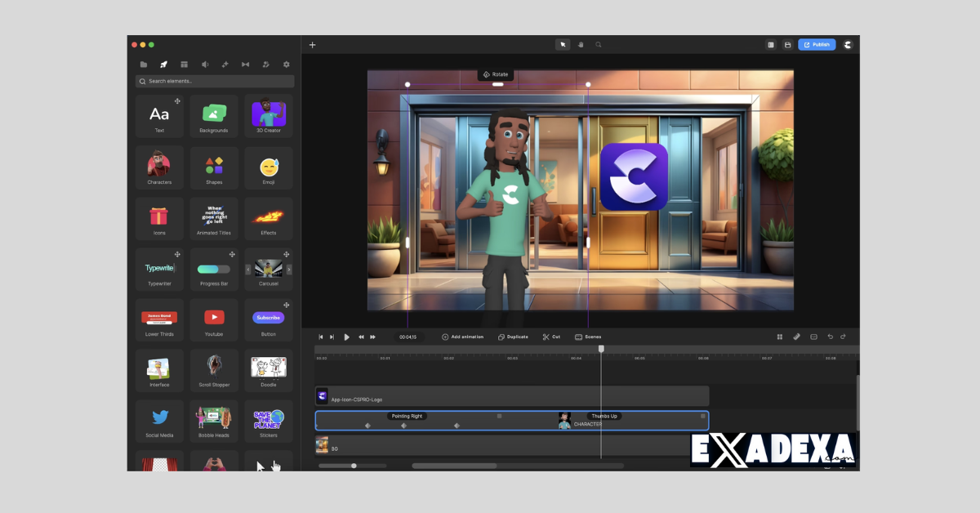Viewport: 980px width, 513px height.
Task: Open the Scenes dropdown in the timeline toolbar
Action: [588, 337]
